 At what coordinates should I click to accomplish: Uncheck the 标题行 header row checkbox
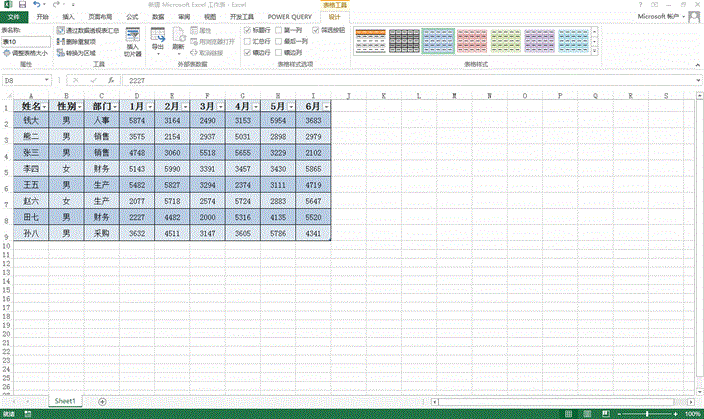click(249, 31)
